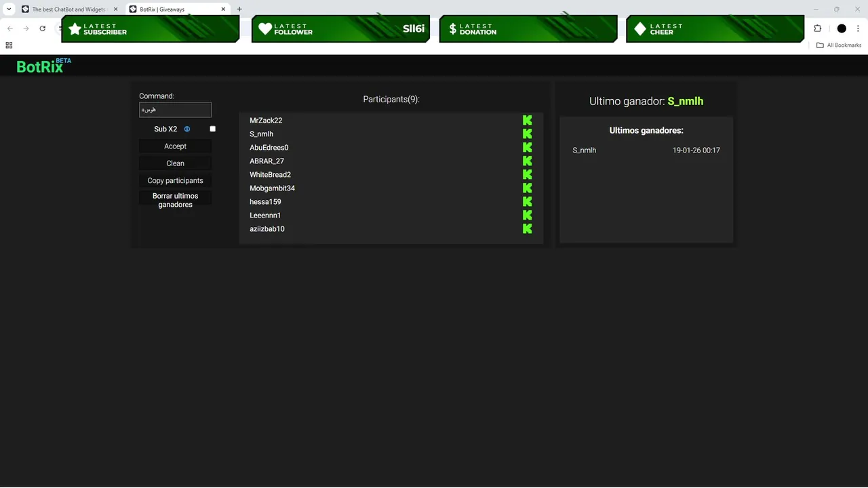Select participant name WhiteBread2
This screenshot has width=868, height=488.
(270, 174)
